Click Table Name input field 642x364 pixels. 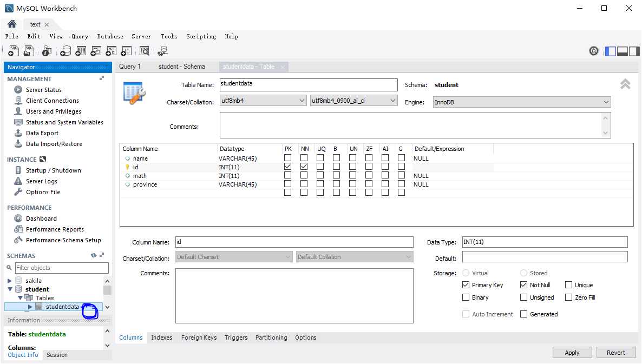[309, 85]
